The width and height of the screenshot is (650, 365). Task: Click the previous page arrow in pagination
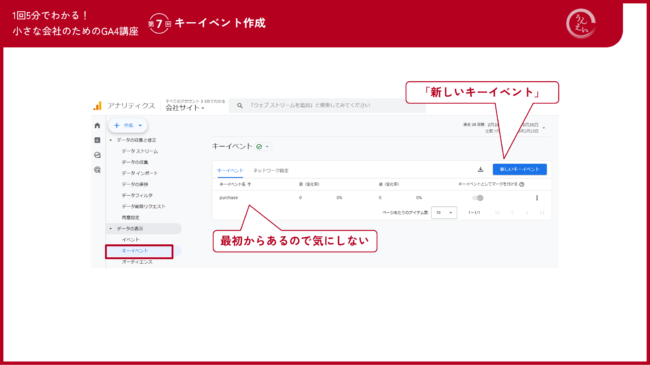point(512,213)
